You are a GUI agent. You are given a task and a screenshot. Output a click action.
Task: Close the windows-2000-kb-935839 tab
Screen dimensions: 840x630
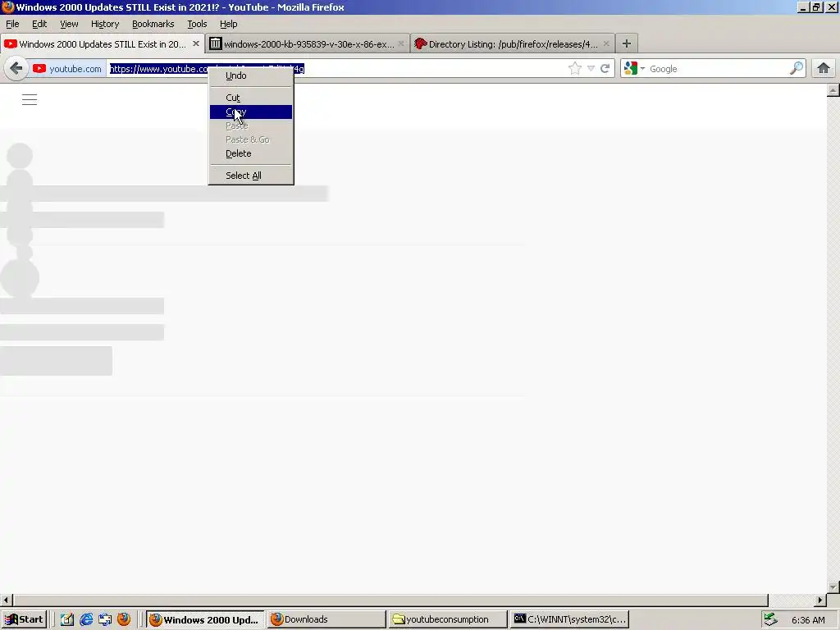click(x=400, y=44)
